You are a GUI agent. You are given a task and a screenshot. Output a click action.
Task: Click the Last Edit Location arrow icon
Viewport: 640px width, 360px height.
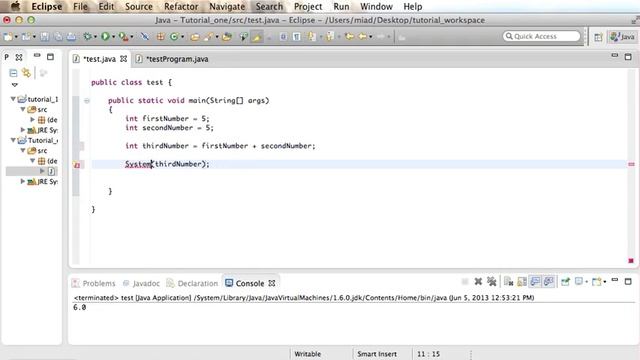coord(349,37)
